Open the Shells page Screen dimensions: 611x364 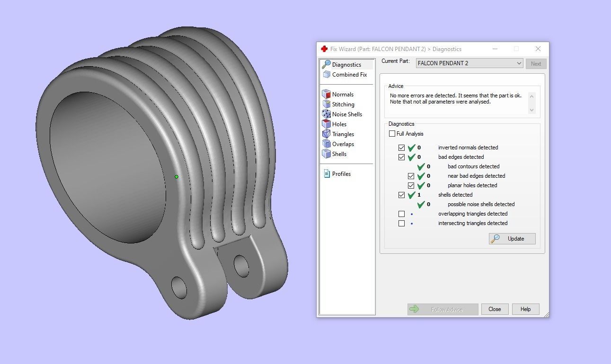[x=339, y=154]
